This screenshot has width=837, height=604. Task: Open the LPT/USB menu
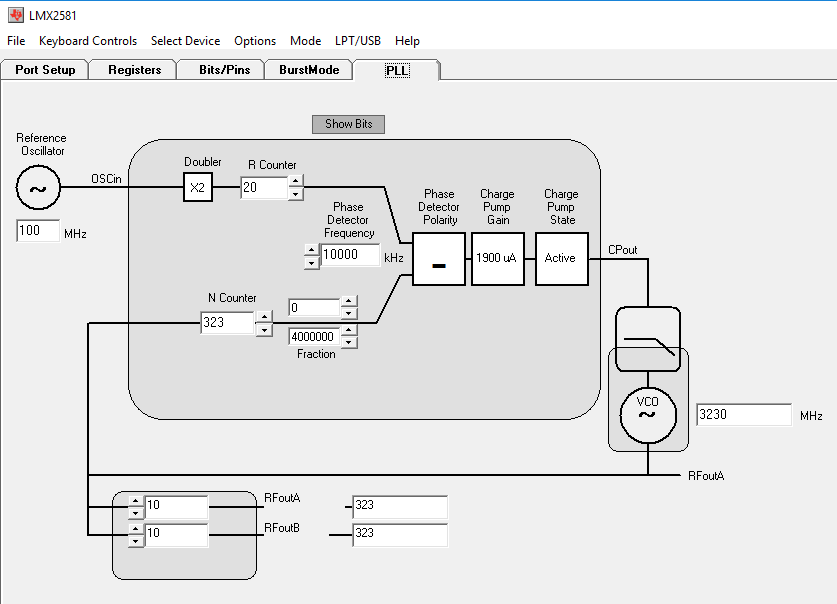[x=358, y=41]
